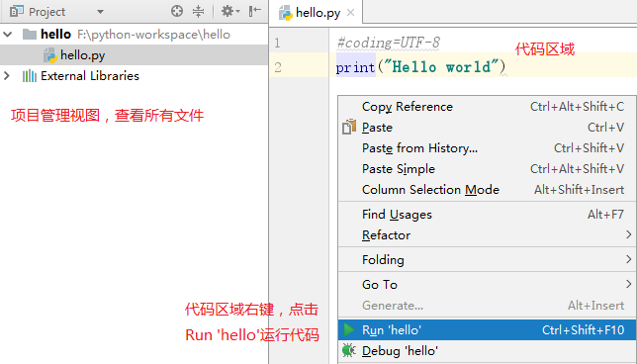Choose Paste from context menu

tap(487, 128)
